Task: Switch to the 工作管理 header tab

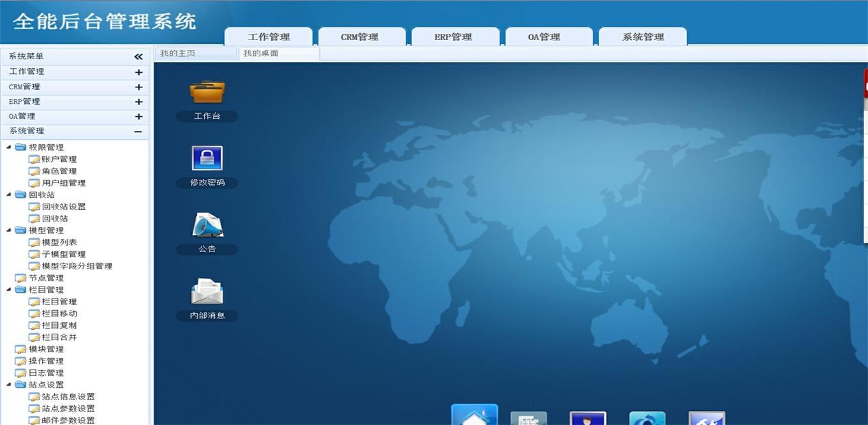Action: (269, 37)
